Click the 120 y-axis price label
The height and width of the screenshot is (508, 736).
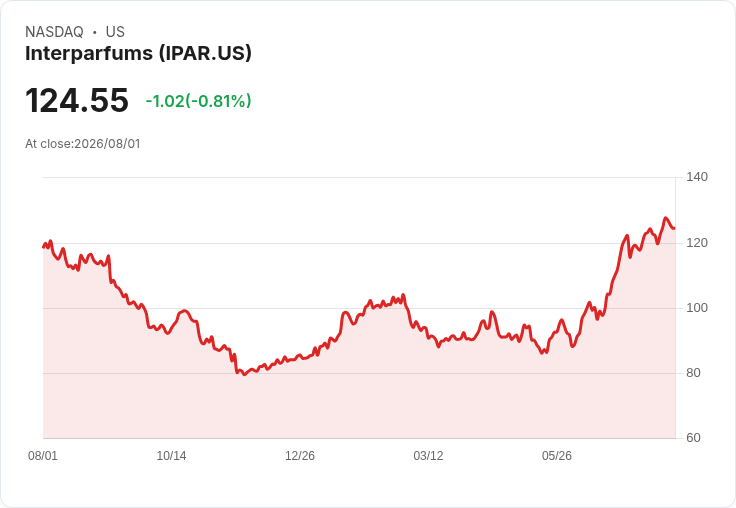697,243
